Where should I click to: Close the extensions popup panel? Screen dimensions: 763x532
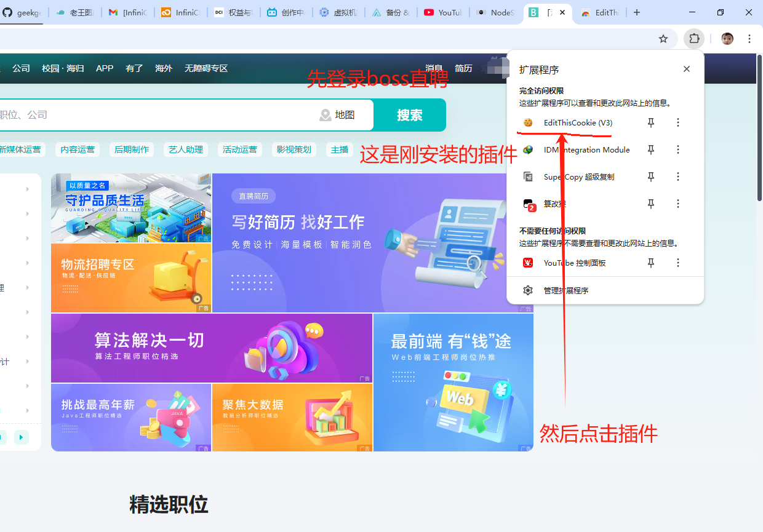pos(687,69)
